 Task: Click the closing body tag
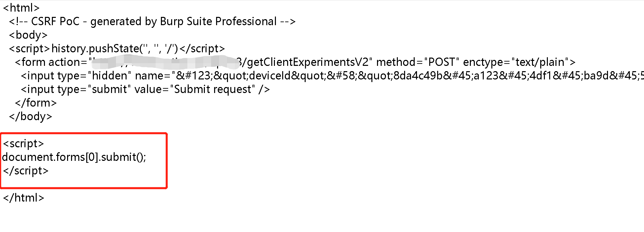click(30, 116)
